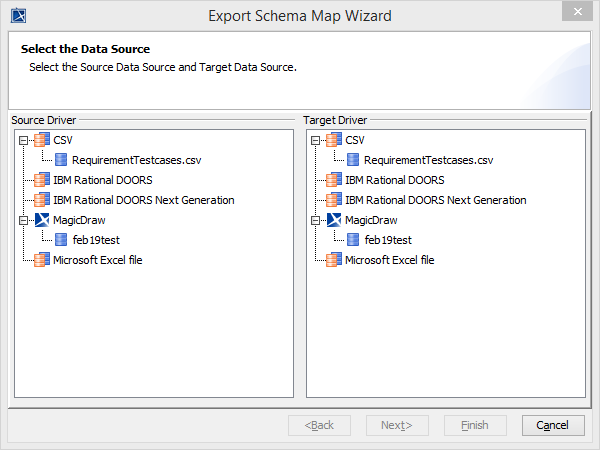Click the IBM Rational DOORS icon in Source Driver
Screen dimensions: 600x450
(x=41, y=180)
